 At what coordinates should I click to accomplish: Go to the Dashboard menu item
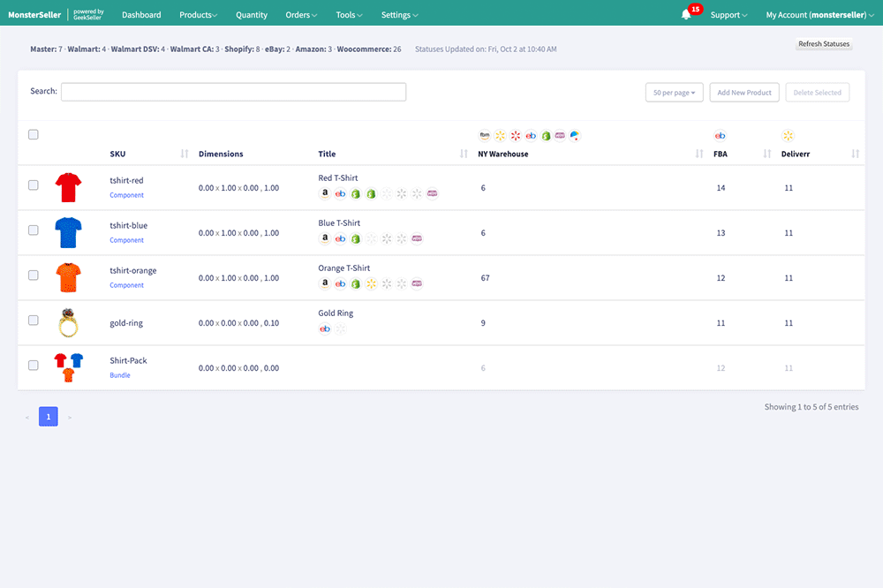pos(141,15)
